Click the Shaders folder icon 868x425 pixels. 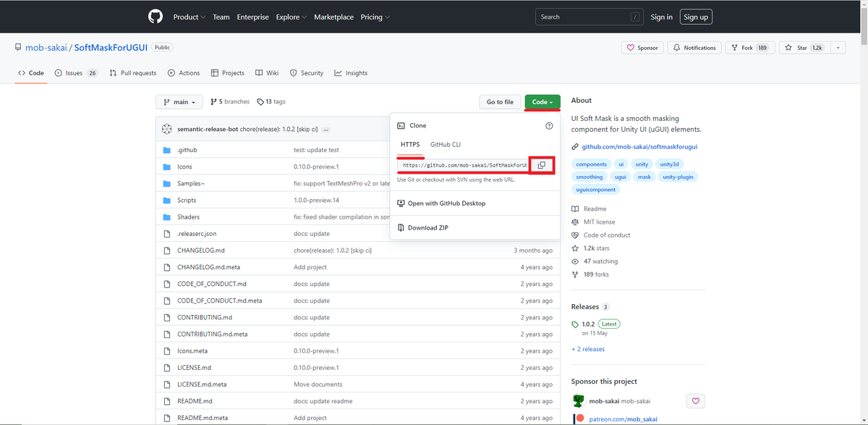point(166,216)
